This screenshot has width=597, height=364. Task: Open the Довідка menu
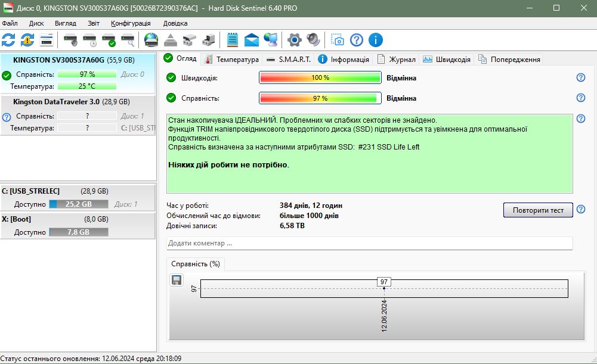tap(175, 23)
